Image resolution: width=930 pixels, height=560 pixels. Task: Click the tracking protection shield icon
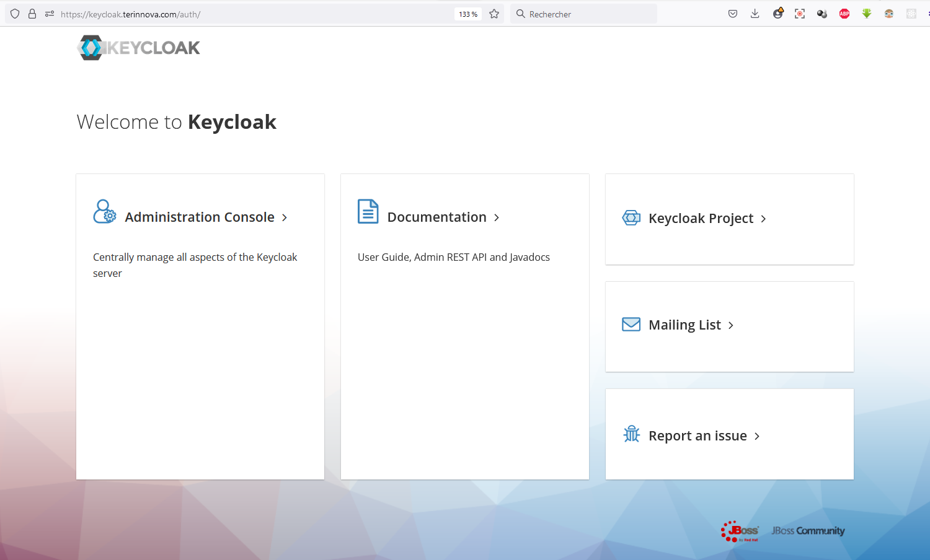click(x=15, y=14)
